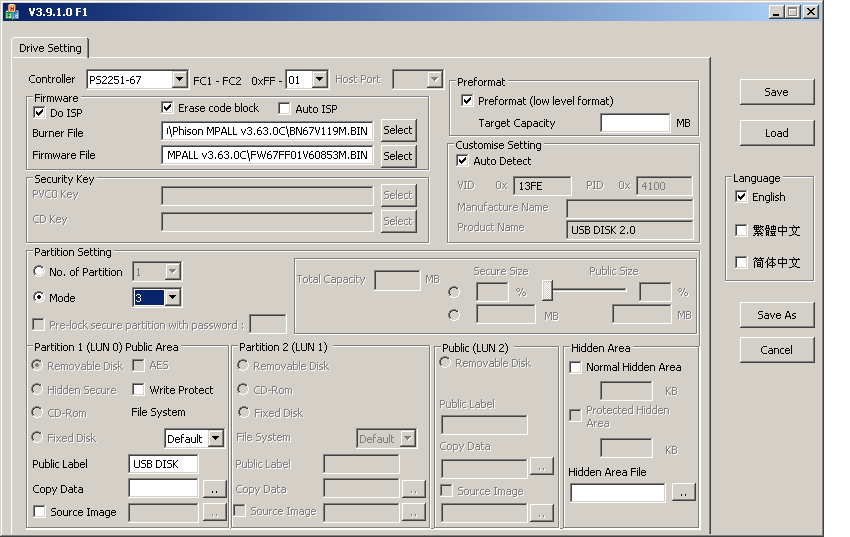Enable the Auto ISP checkbox
This screenshot has height=537, width=850.
click(x=284, y=108)
